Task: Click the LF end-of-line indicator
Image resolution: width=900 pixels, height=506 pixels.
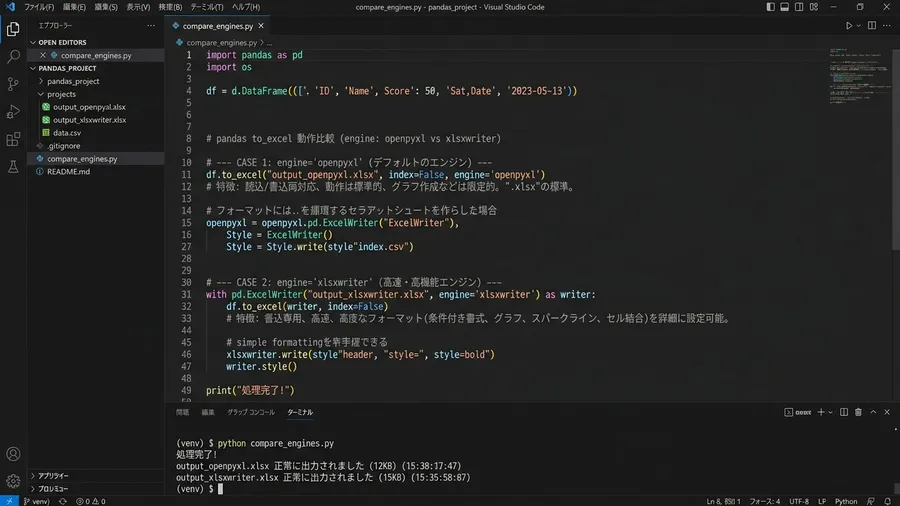Action: [821, 501]
